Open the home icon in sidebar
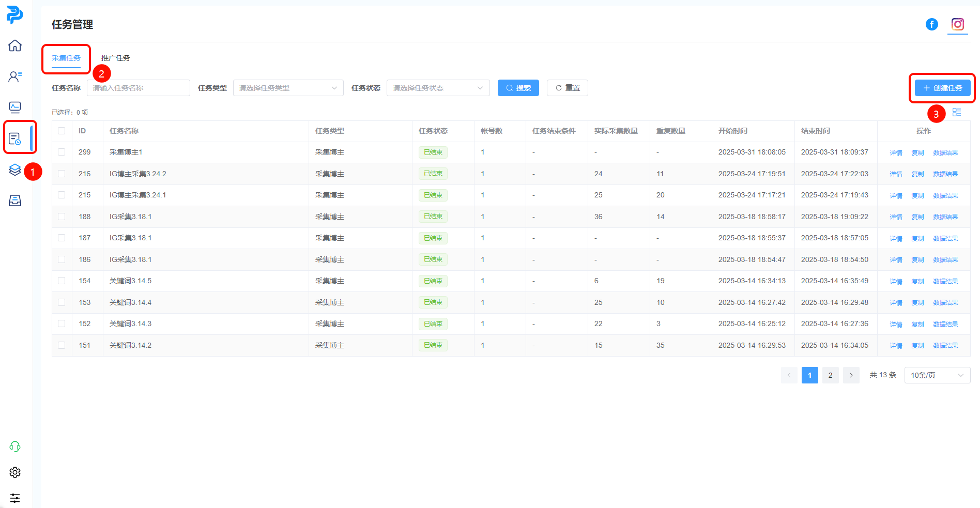This screenshot has width=980, height=508. [15, 45]
